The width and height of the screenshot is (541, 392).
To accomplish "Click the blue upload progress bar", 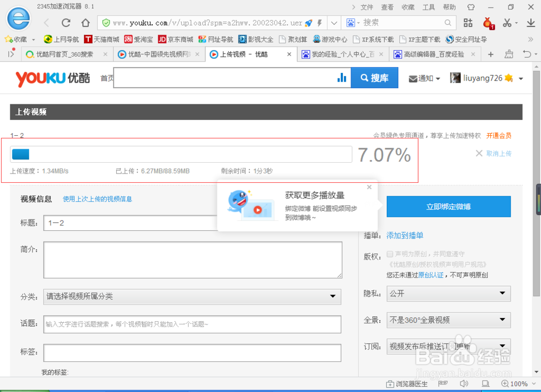I will (x=181, y=154).
